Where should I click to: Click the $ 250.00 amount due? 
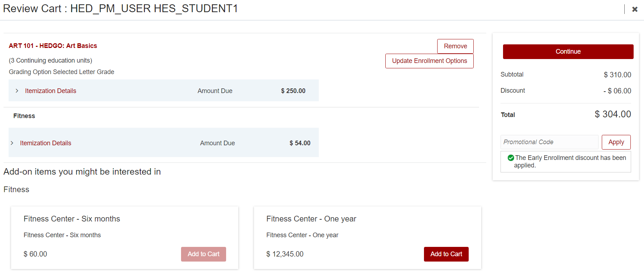tap(293, 91)
